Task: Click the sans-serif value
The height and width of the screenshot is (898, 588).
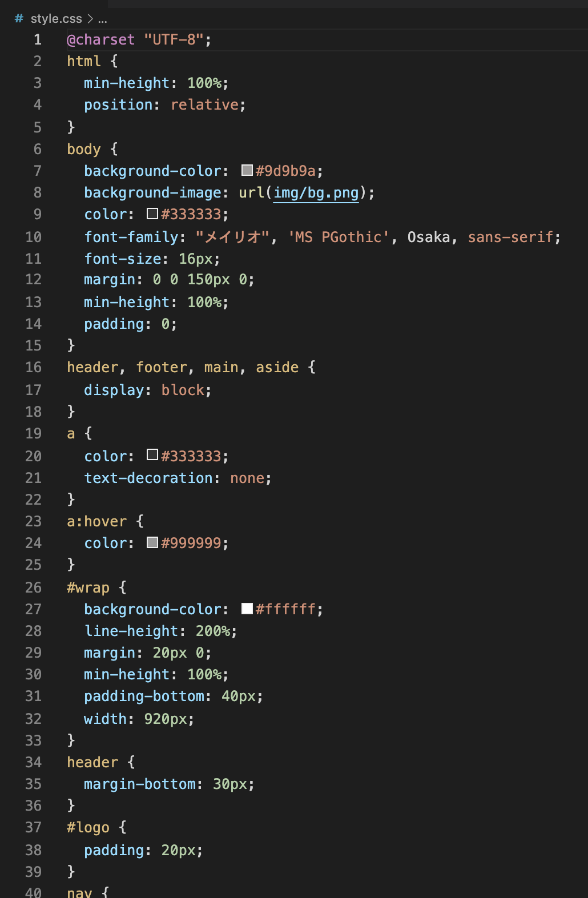Action: pos(510,237)
